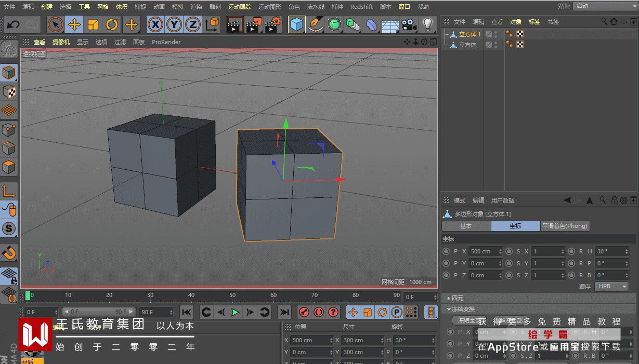Image resolution: width=639 pixels, height=364 pixels.
Task: Toggle Enable Snap magnet icon
Action: click(x=9, y=253)
